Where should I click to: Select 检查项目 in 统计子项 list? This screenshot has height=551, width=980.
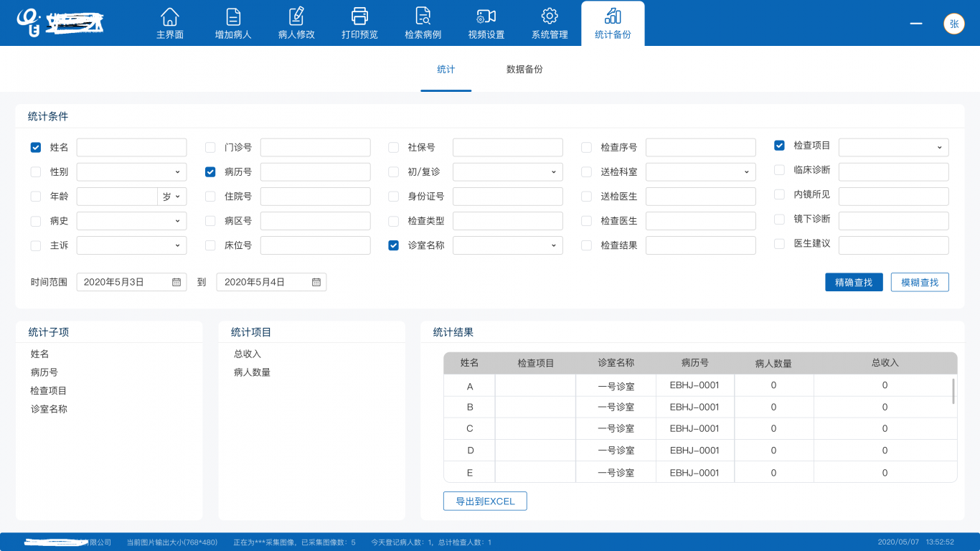click(x=48, y=390)
